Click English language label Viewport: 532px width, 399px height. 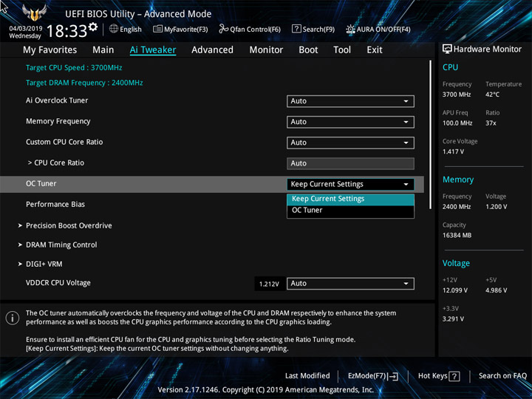coord(131,30)
